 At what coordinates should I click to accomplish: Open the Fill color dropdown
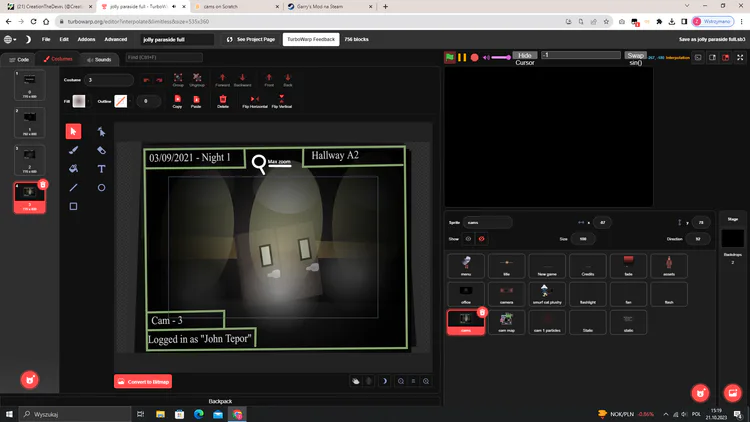pos(88,101)
